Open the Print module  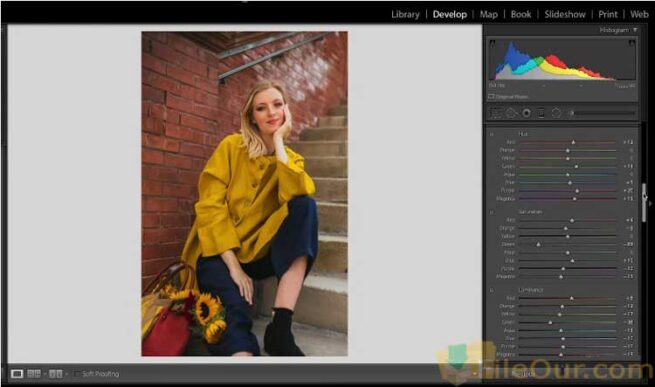pos(607,14)
